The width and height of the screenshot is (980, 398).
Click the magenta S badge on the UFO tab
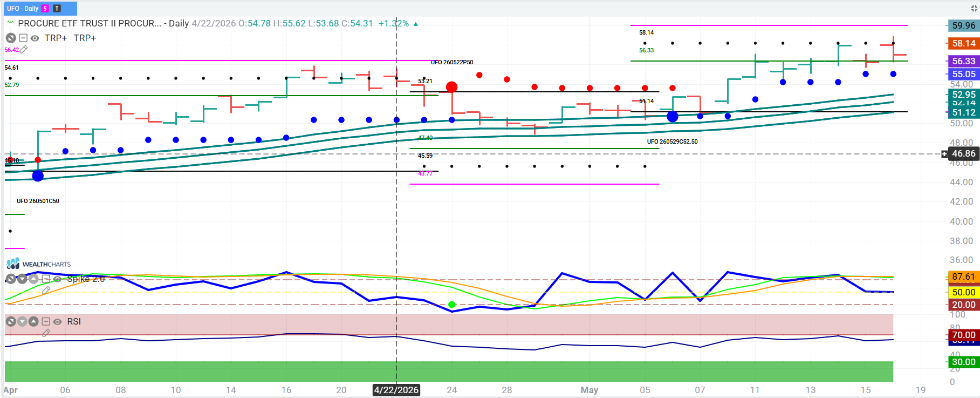click(45, 8)
